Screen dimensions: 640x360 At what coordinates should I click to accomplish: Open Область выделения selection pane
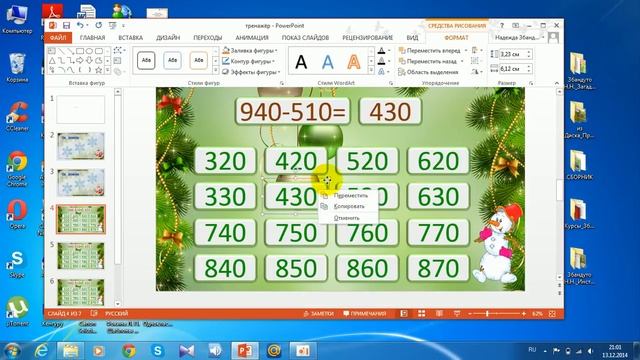tap(429, 72)
